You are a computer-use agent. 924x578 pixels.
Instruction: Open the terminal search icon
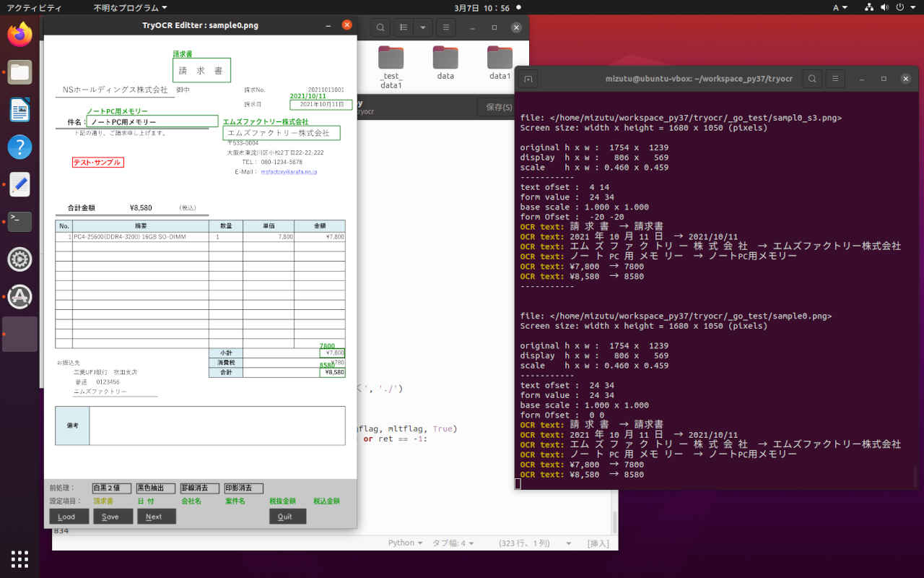(x=812, y=79)
